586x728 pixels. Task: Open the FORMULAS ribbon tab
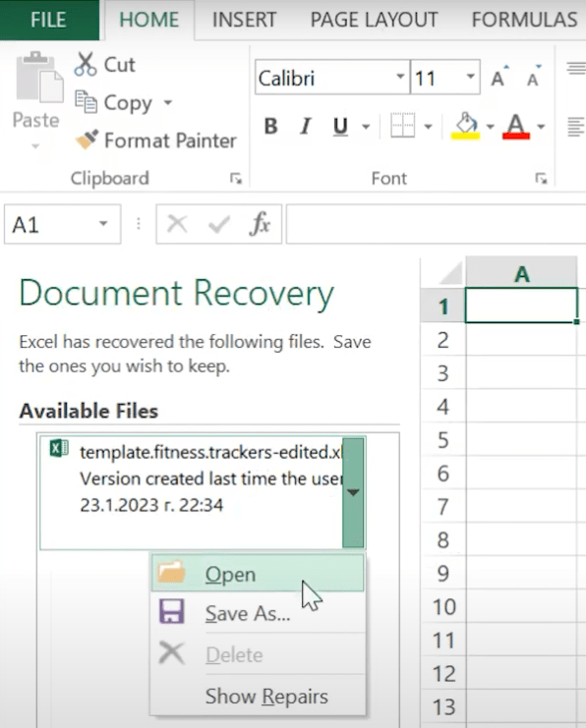click(524, 20)
